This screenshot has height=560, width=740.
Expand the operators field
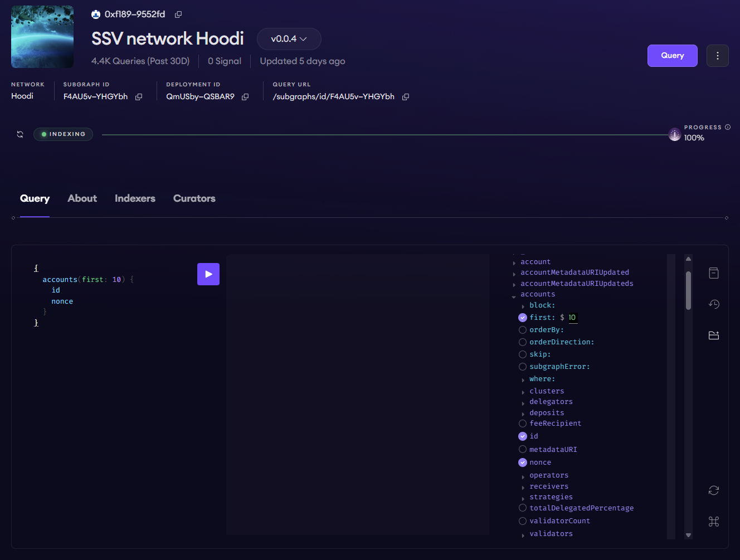pyautogui.click(x=523, y=477)
